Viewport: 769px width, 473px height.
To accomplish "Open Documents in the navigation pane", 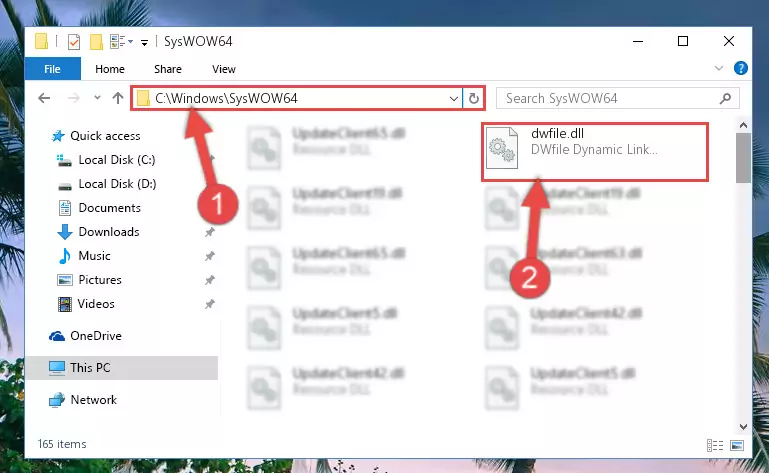I will click(109, 208).
